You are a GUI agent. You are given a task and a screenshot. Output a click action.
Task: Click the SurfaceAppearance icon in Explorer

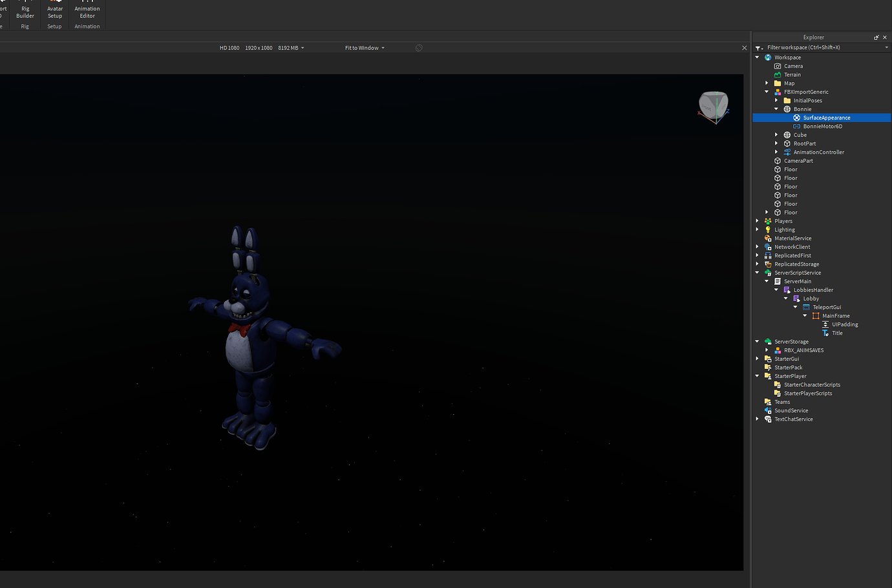(x=796, y=118)
